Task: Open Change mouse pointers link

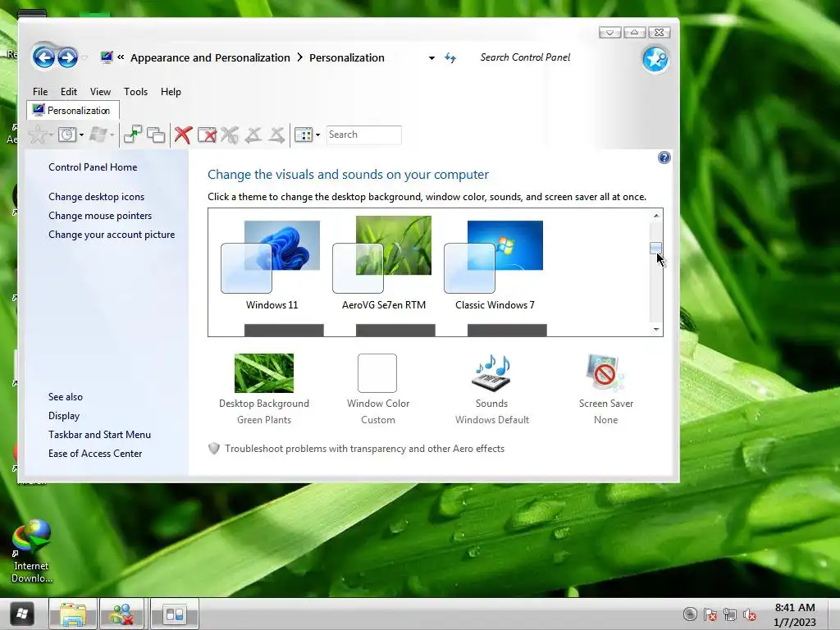Action: pyautogui.click(x=100, y=216)
